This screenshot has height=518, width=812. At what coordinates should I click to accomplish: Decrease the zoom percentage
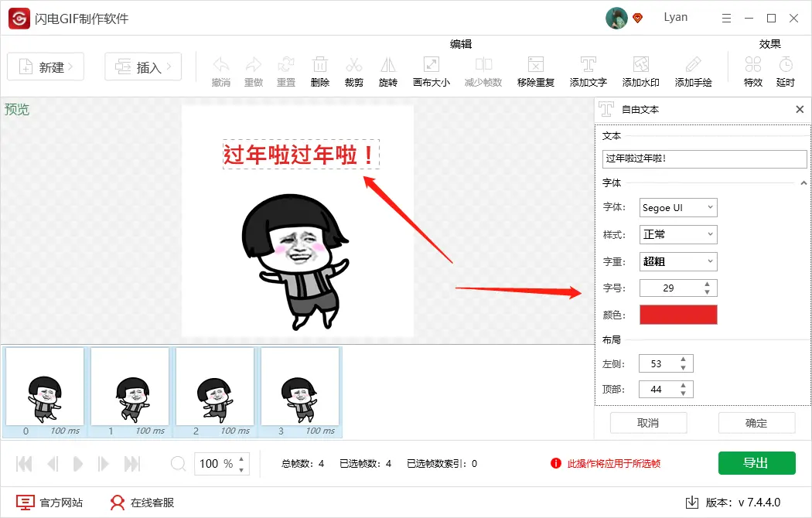coord(241,470)
